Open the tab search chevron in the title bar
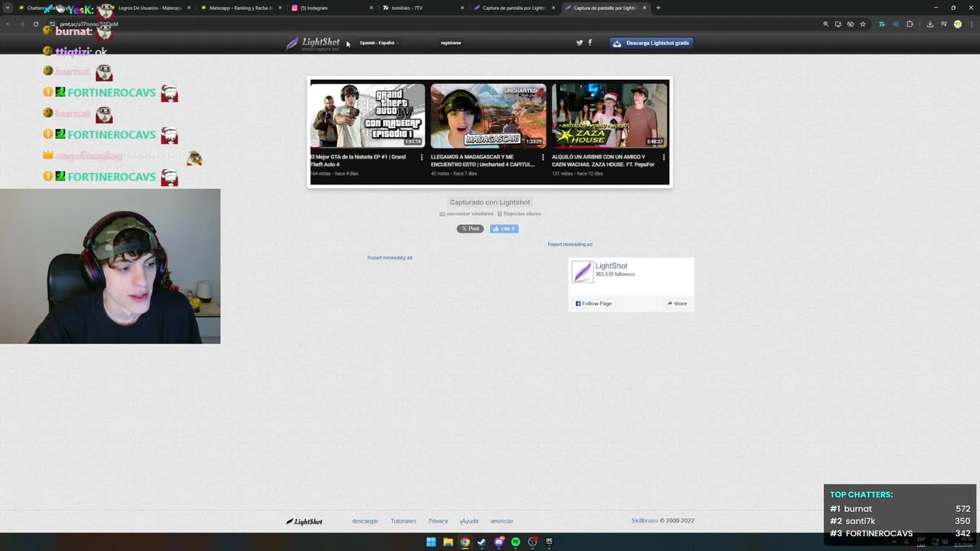This screenshot has width=980, height=551. [x=8, y=8]
